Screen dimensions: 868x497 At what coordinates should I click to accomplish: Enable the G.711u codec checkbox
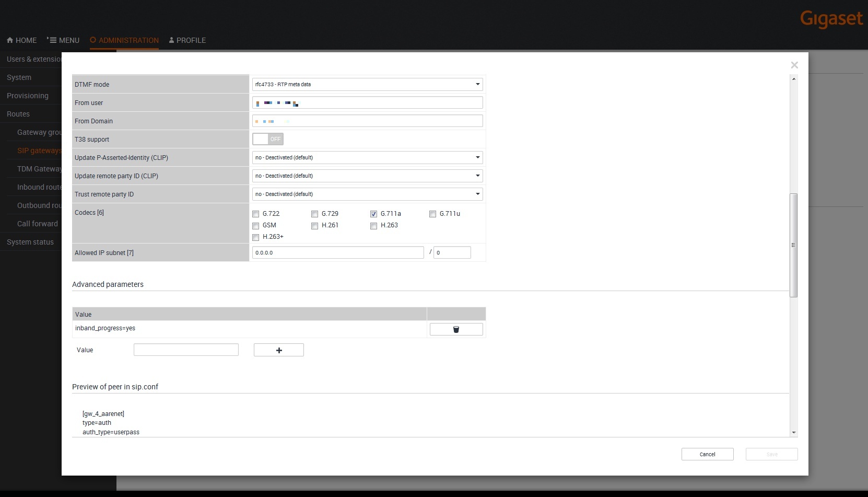point(433,214)
